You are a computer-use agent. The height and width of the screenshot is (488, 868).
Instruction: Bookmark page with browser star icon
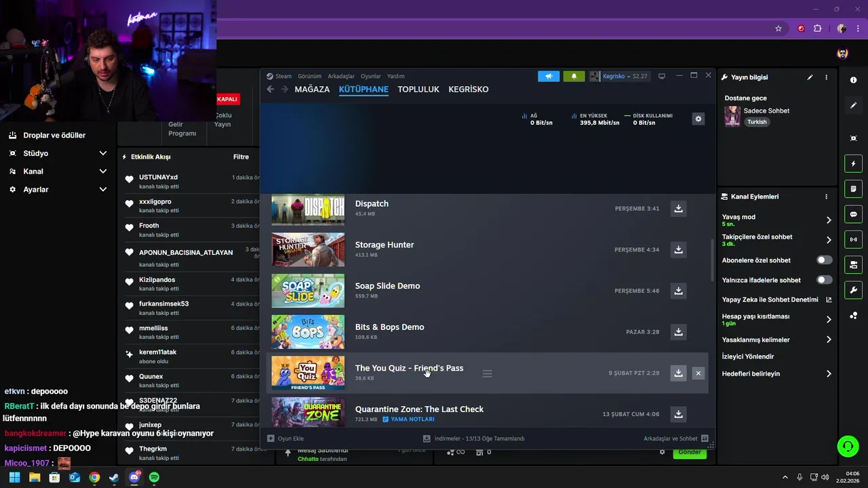point(778,28)
